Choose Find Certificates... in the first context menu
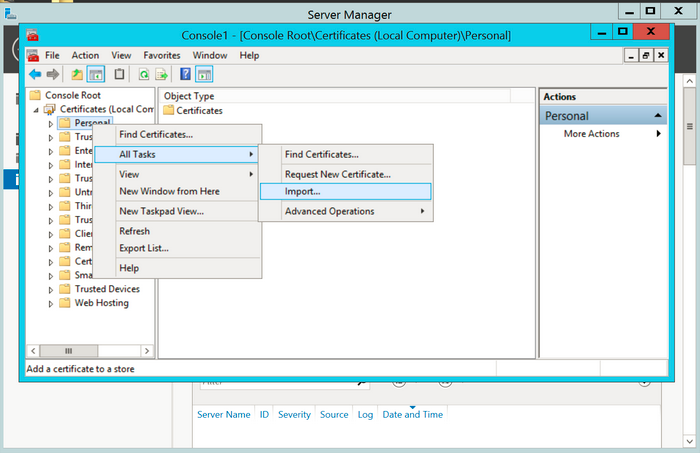The height and width of the screenshot is (453, 700). click(x=178, y=134)
